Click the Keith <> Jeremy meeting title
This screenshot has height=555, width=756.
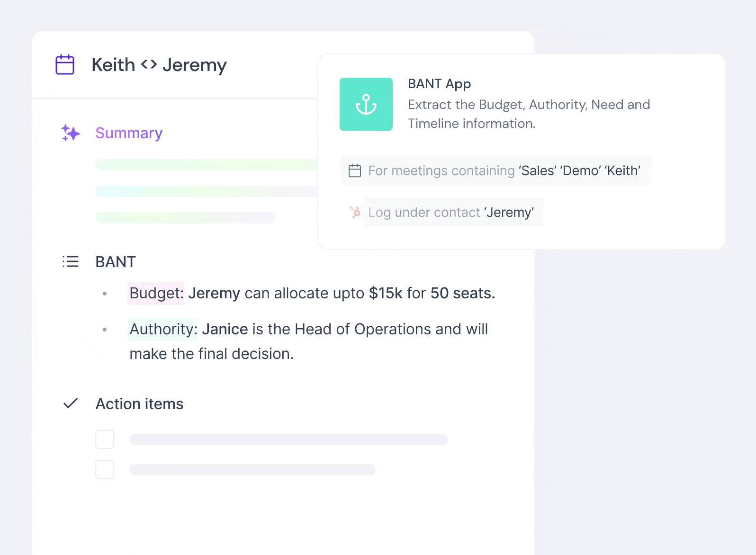click(x=159, y=65)
